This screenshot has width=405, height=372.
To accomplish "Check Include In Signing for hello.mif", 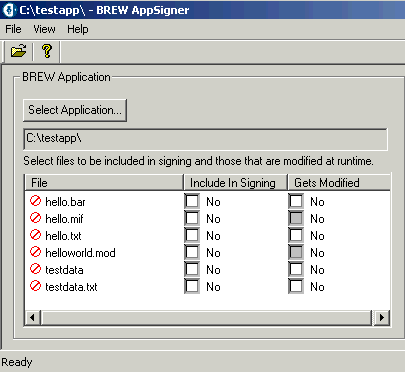I will (192, 218).
